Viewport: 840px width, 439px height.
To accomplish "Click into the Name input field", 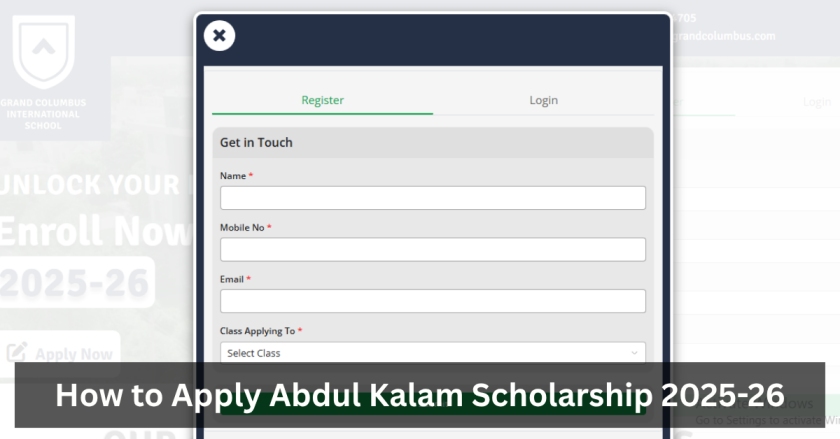I will [433, 198].
